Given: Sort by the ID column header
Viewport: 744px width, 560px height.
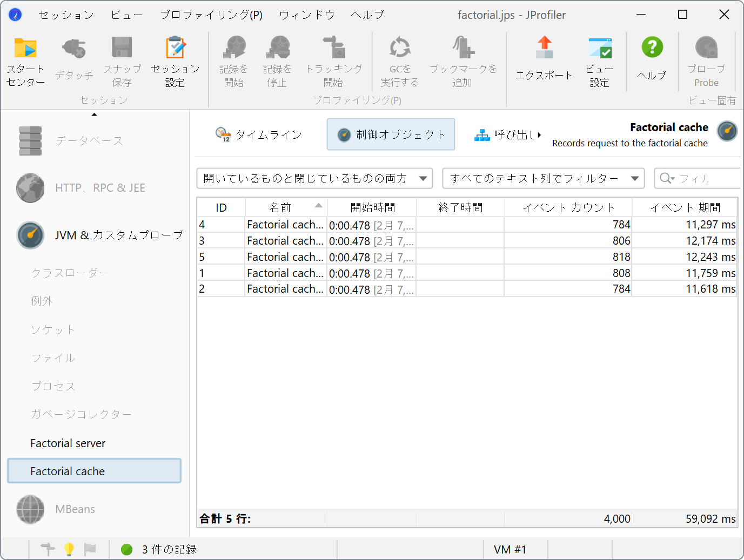Looking at the screenshot, I should click(221, 207).
